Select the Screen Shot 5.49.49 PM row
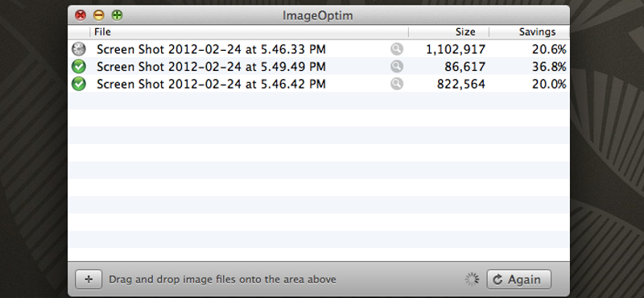Screen dimensions: 644x298 point(319,67)
